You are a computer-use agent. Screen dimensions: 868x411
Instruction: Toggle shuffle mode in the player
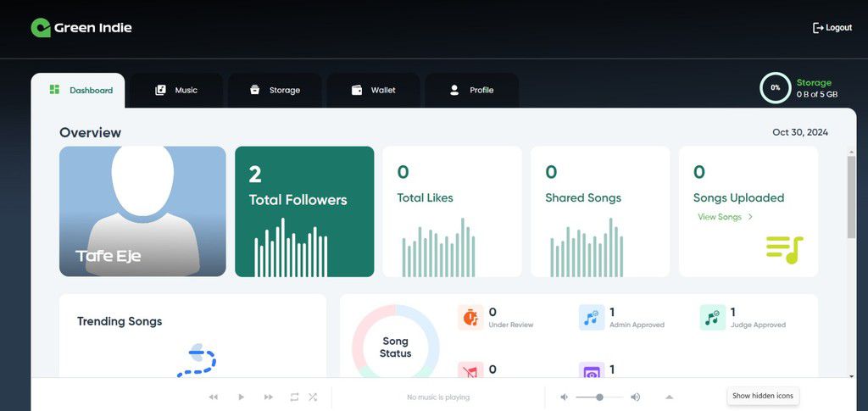point(313,397)
